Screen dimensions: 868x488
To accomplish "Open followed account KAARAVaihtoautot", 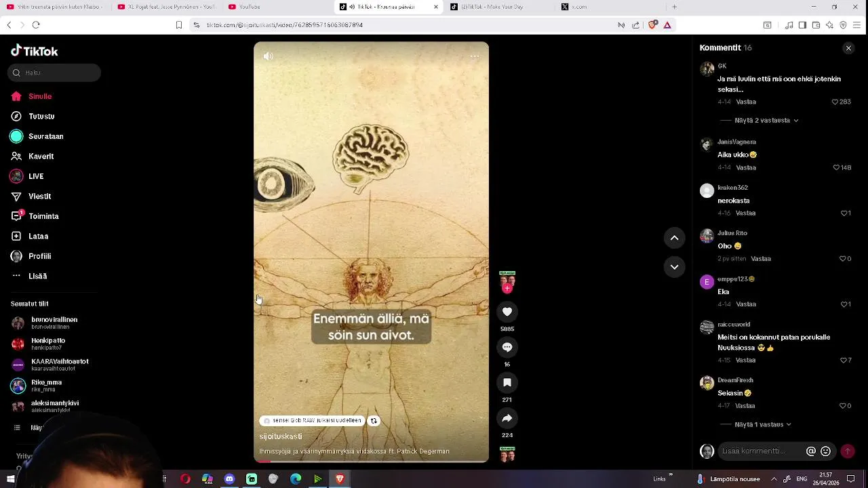I will click(x=50, y=365).
